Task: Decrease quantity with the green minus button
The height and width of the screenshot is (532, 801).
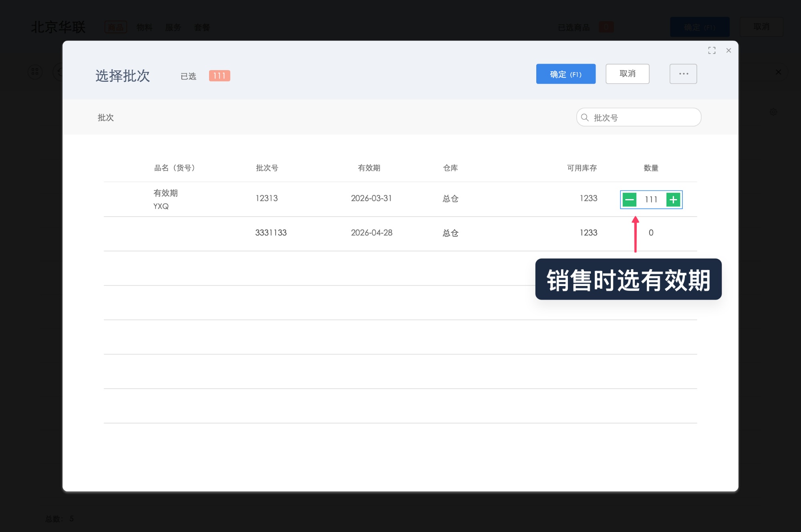Action: pyautogui.click(x=629, y=199)
